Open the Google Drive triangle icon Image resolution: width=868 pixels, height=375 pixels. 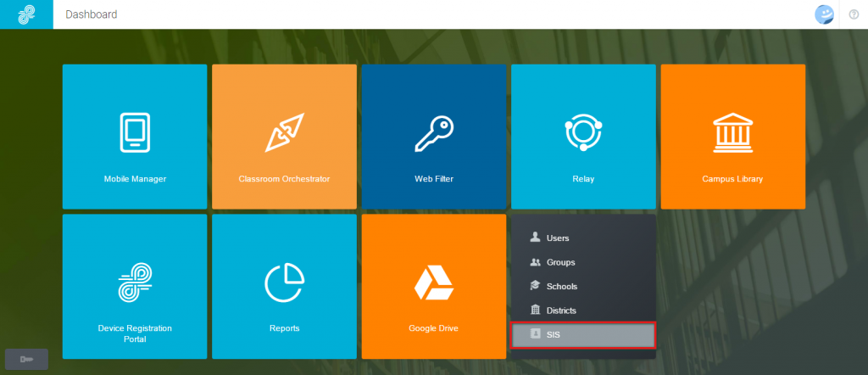[x=434, y=283]
